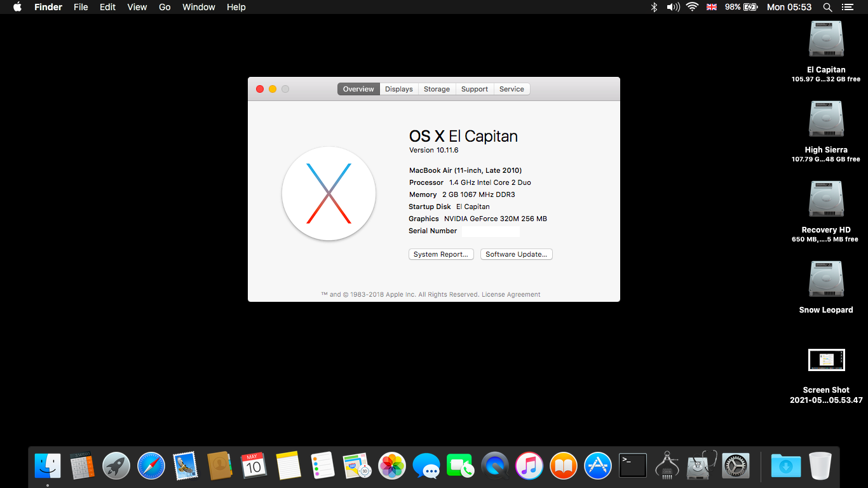Image resolution: width=868 pixels, height=488 pixels.
Task: Switch to the Displays tab
Action: [399, 89]
